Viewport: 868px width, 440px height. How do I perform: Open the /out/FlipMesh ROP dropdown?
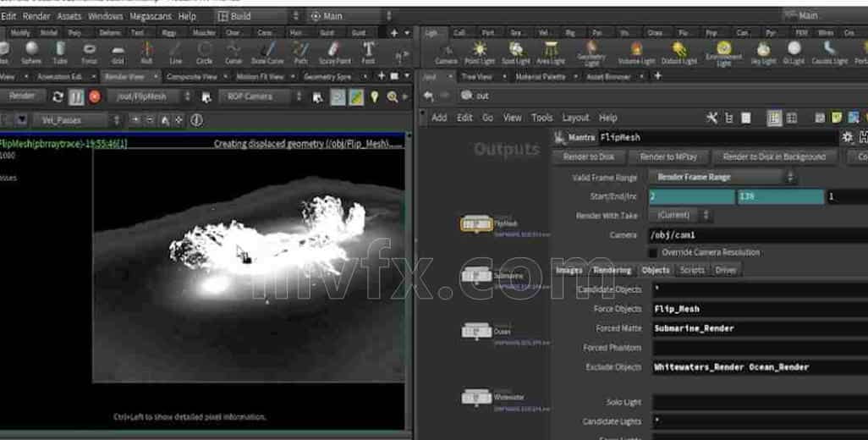click(x=150, y=96)
